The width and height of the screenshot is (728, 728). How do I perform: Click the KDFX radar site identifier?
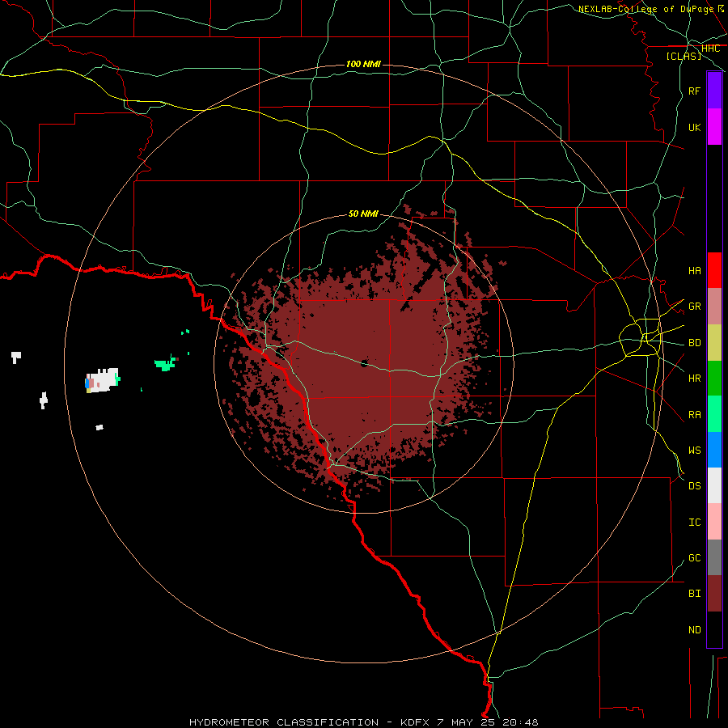click(x=415, y=722)
